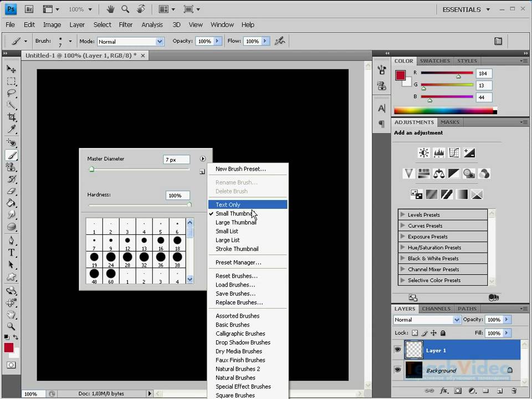Hide Layer 1 using its eye icon
This screenshot has height=399, width=532.
click(397, 350)
